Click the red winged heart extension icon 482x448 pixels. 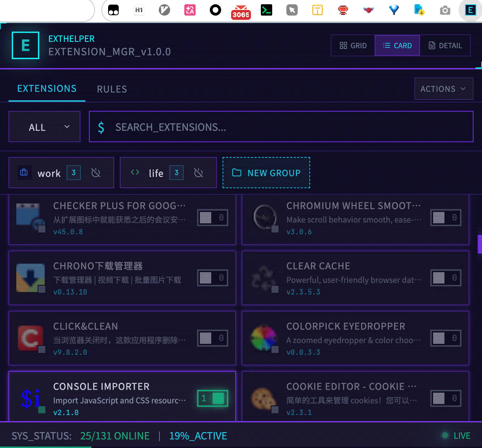point(369,10)
